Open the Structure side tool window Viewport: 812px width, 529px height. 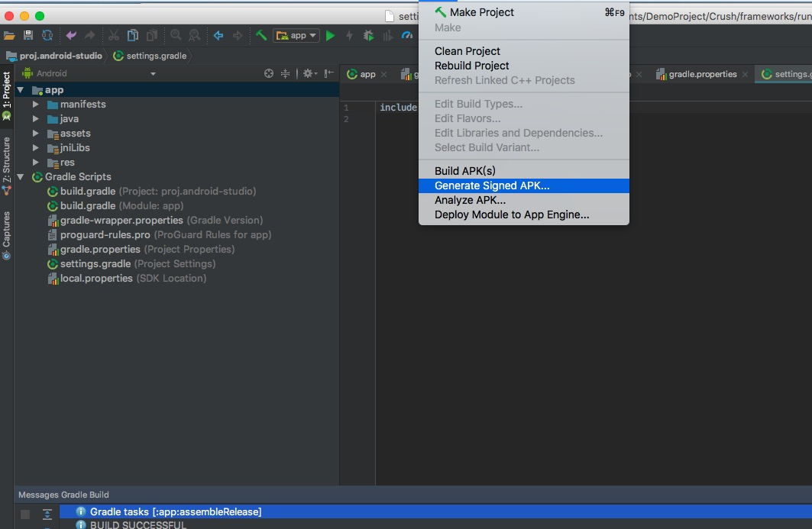(6, 166)
